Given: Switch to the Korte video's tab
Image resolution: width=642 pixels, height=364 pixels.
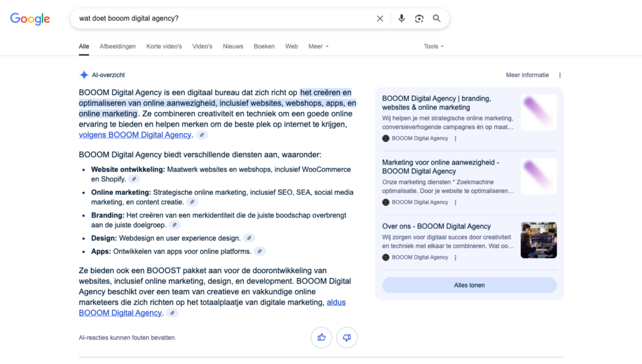Looking at the screenshot, I should pos(164,46).
